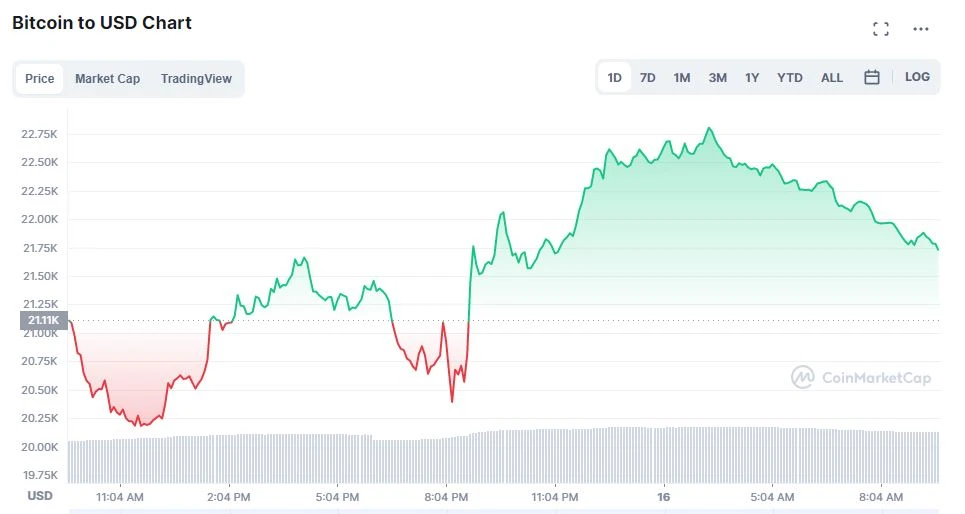Click the 16 date axis marker
Screen dimensions: 965x514
click(x=663, y=496)
